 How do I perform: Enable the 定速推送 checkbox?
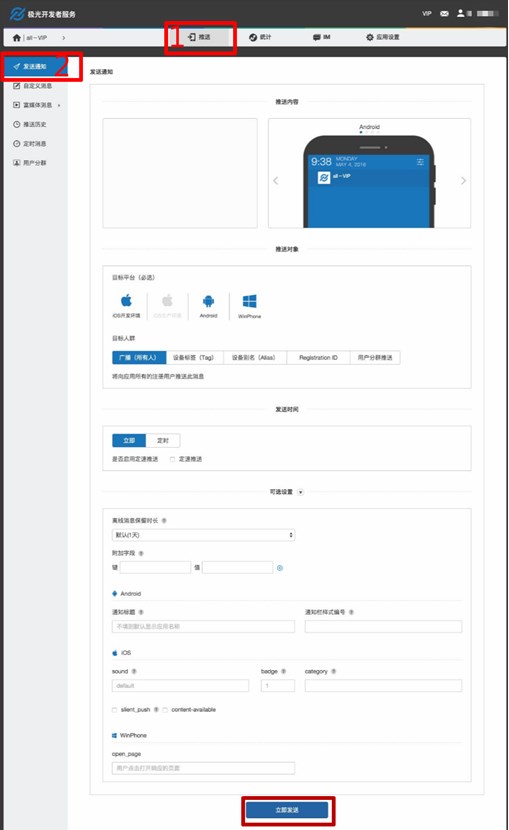tap(172, 459)
